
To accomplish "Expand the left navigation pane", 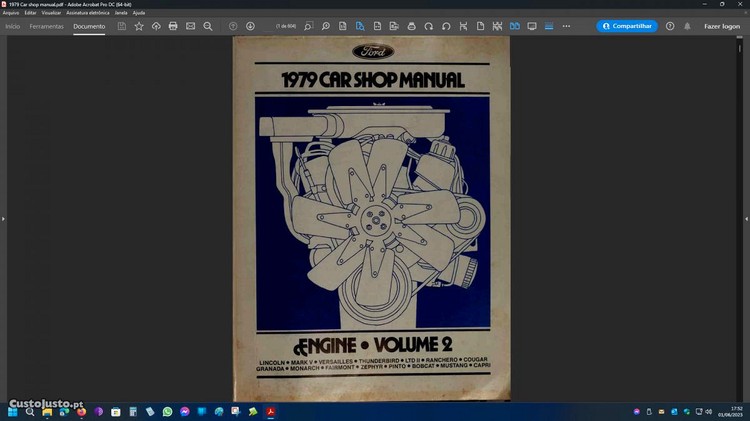I will point(3,218).
